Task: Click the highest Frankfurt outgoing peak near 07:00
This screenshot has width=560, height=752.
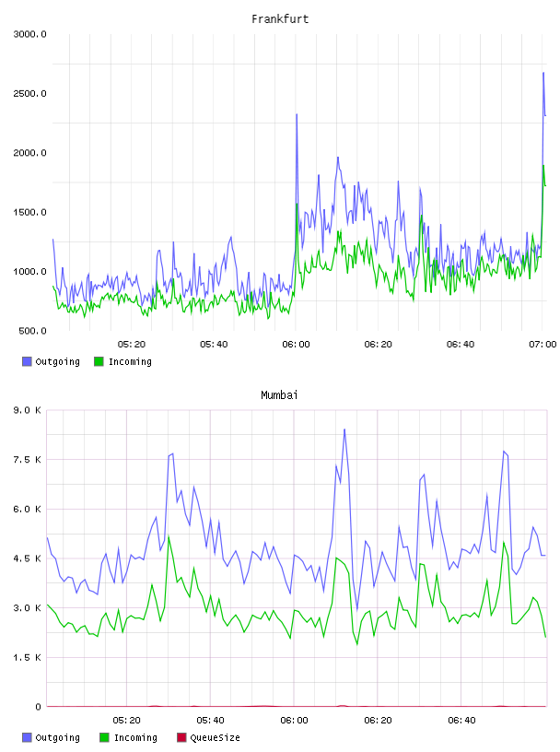Action: pyautogui.click(x=543, y=74)
